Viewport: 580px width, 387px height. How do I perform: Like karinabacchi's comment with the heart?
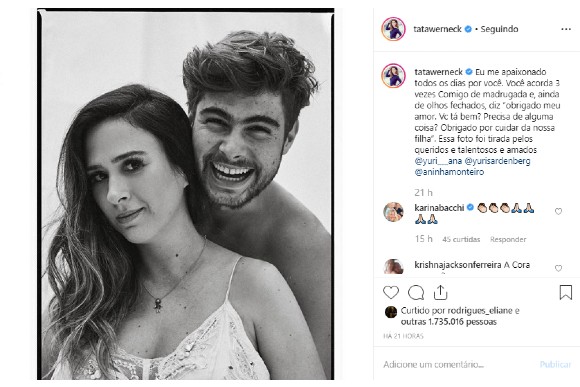[x=558, y=211]
